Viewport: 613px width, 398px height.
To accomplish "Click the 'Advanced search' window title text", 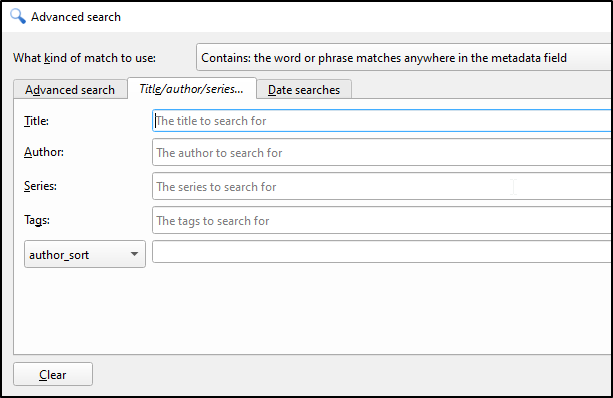I will pos(76,17).
